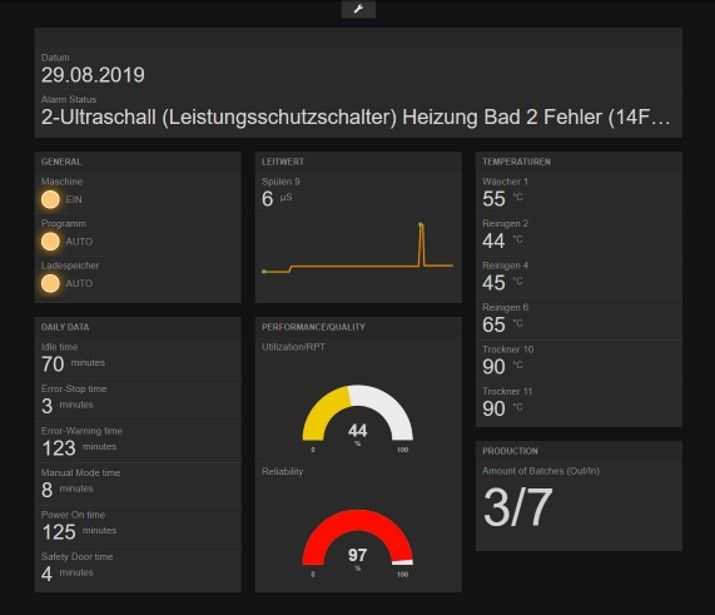Toggle the Maschine EIN indicator
This screenshot has width=715, height=615.
[50, 199]
